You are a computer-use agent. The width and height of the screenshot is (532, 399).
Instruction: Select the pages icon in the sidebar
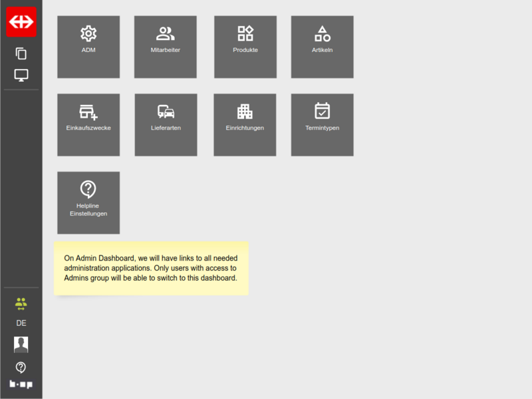tap(21, 53)
